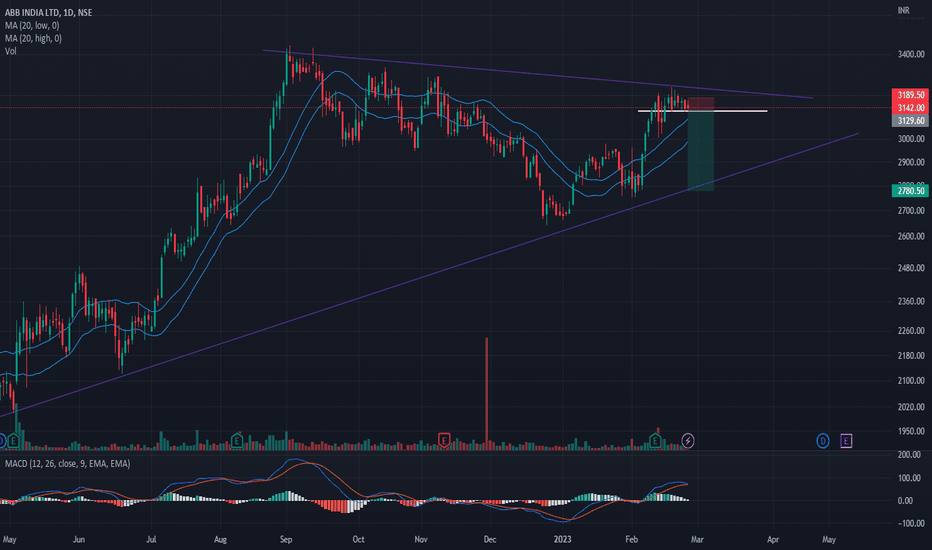Click the Aug label on the time axis
The height and width of the screenshot is (550, 932).
[220, 540]
